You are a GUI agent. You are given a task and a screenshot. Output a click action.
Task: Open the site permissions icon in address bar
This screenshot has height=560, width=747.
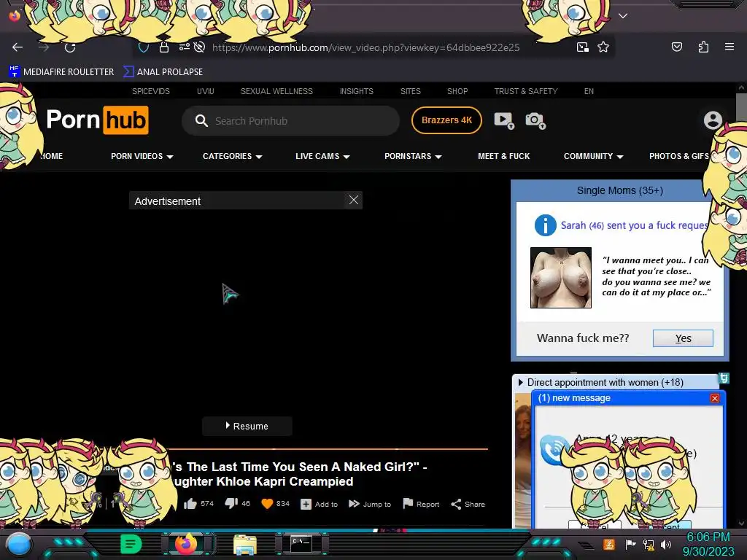(x=184, y=47)
